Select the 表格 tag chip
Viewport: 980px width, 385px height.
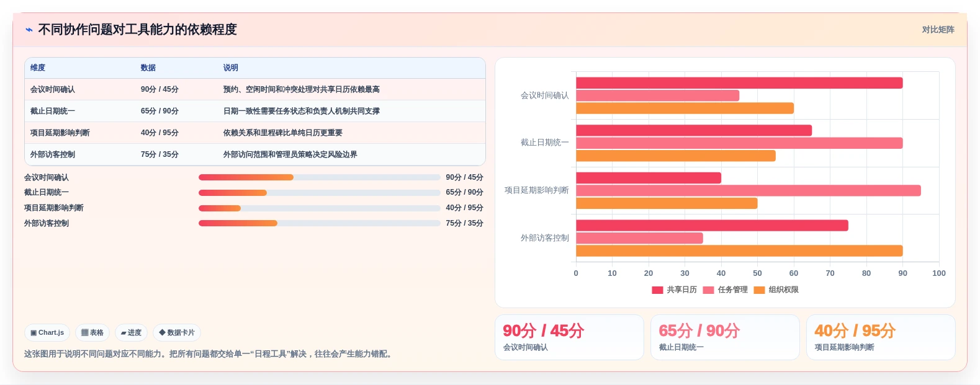92,333
